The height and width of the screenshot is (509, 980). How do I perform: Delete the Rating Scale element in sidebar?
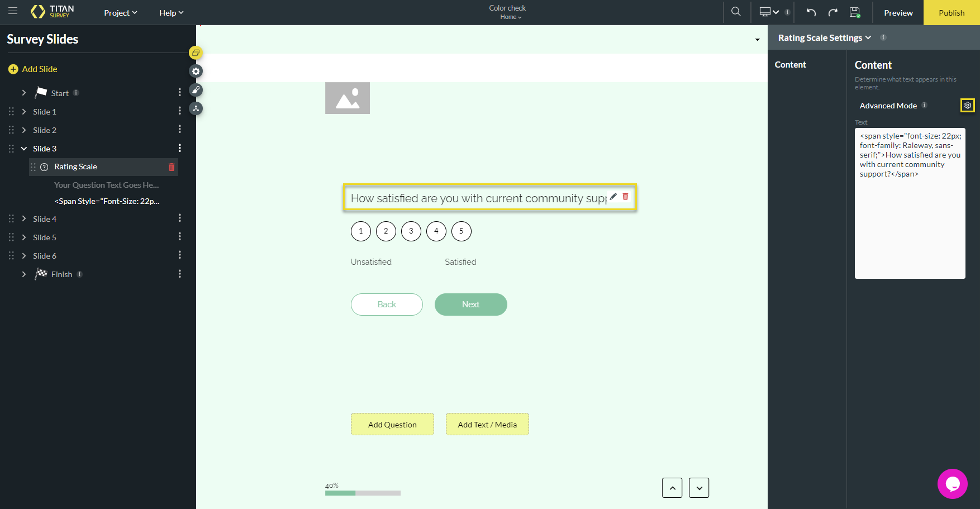pyautogui.click(x=172, y=167)
